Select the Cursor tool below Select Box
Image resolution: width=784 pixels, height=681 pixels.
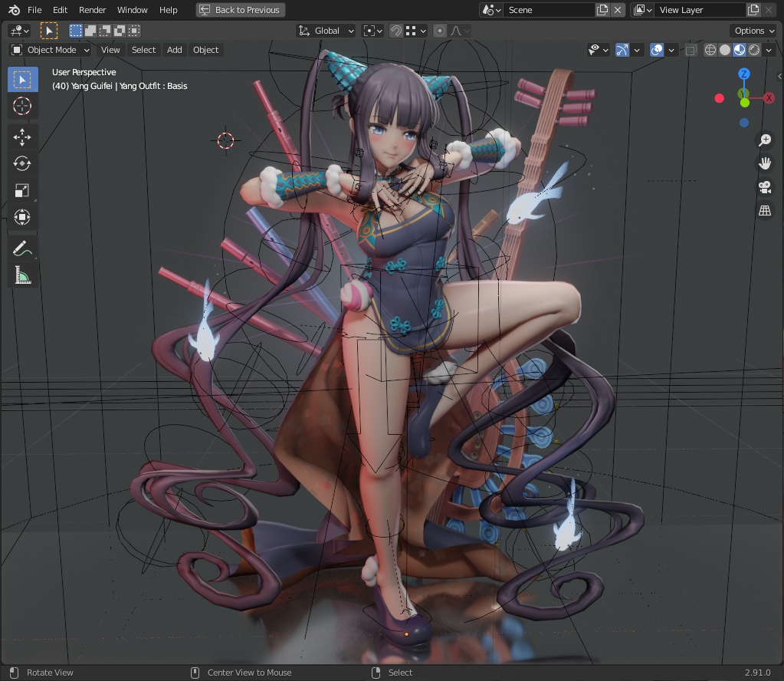point(22,106)
